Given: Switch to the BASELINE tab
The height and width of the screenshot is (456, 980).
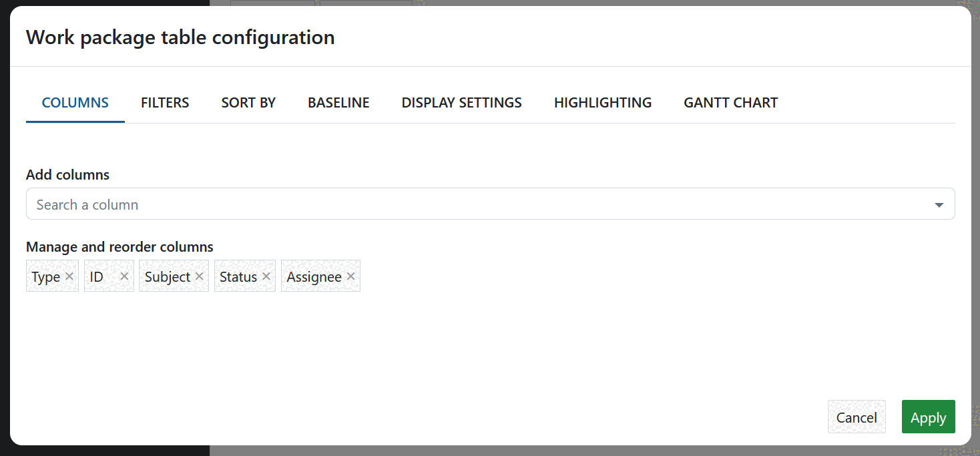Looking at the screenshot, I should (x=338, y=102).
